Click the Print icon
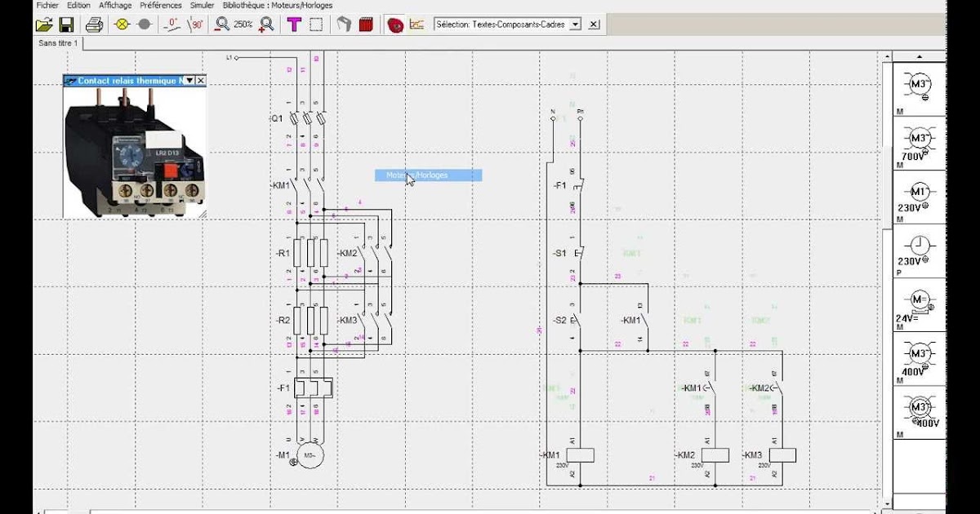980x514 pixels. click(95, 24)
